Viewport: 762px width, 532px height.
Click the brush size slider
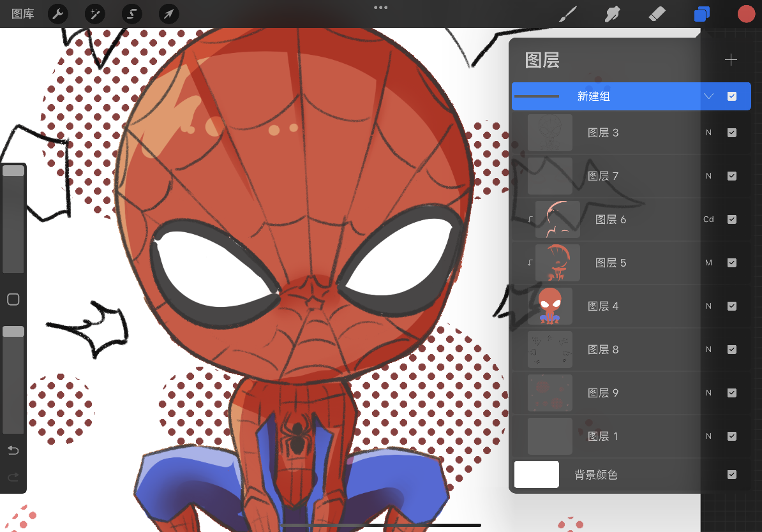point(13,219)
